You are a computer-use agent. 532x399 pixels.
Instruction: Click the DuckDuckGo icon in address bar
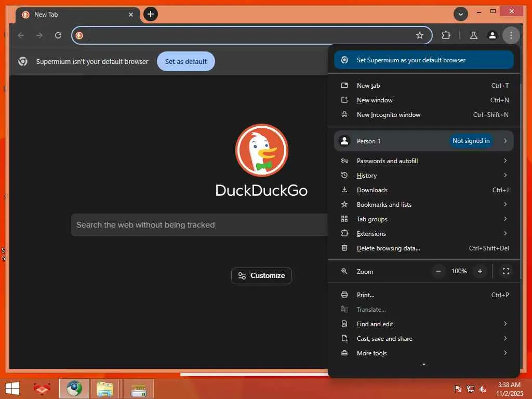pos(79,35)
